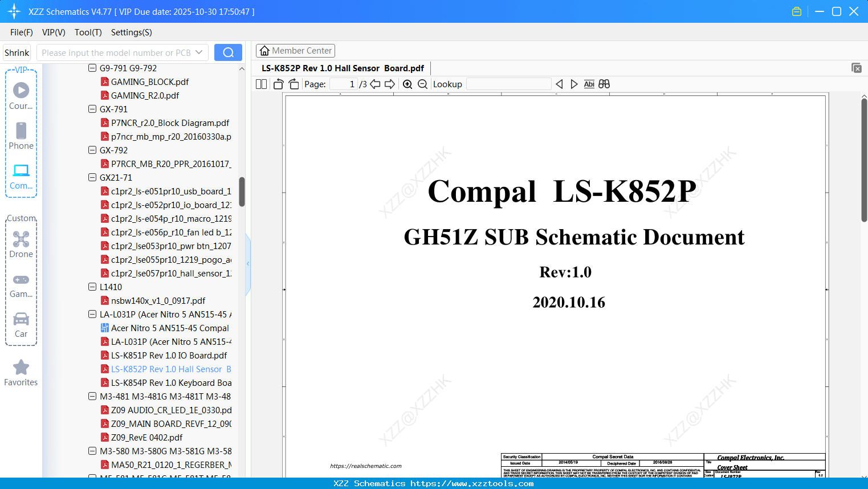Collapse the M3-580 folder
The height and width of the screenshot is (489, 868).
pyautogui.click(x=92, y=451)
